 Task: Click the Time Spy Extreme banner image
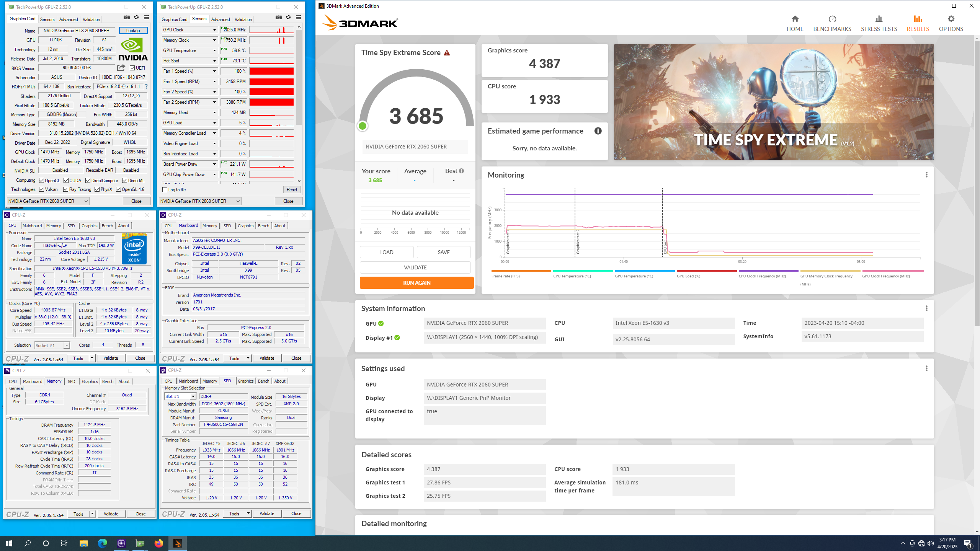(774, 102)
